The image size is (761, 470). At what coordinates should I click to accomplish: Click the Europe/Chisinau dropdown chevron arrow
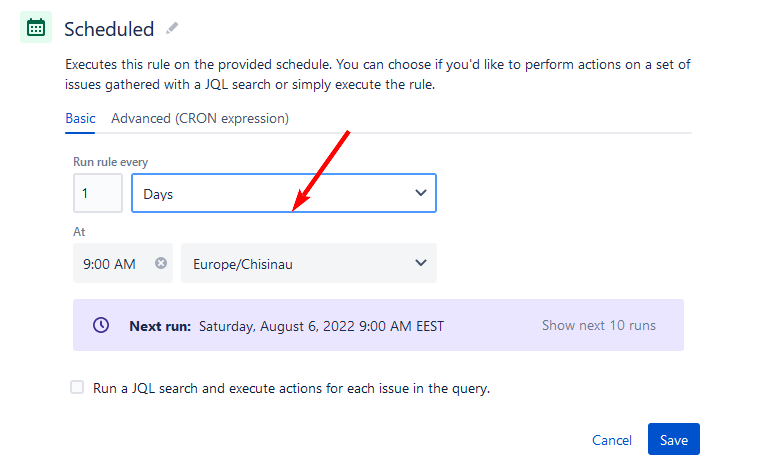point(421,263)
